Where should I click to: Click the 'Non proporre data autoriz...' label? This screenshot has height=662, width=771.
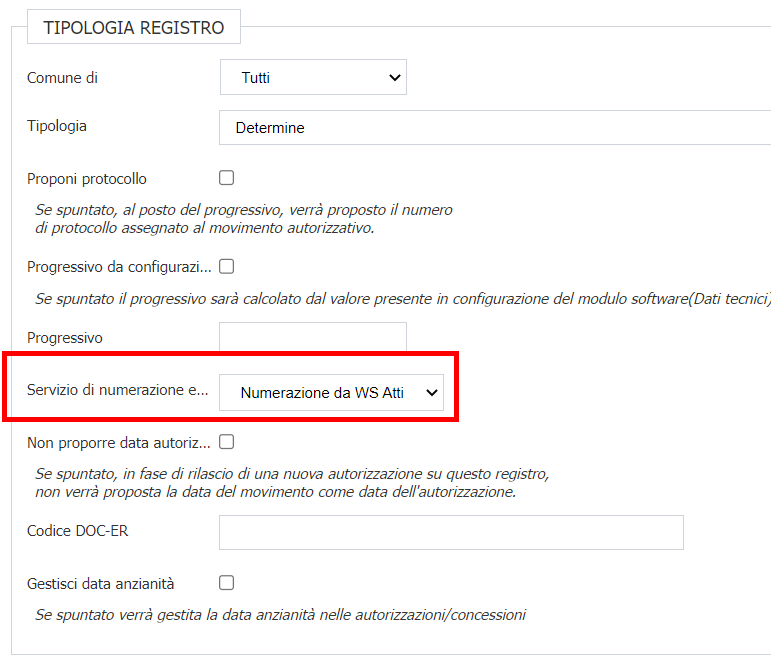(119, 442)
